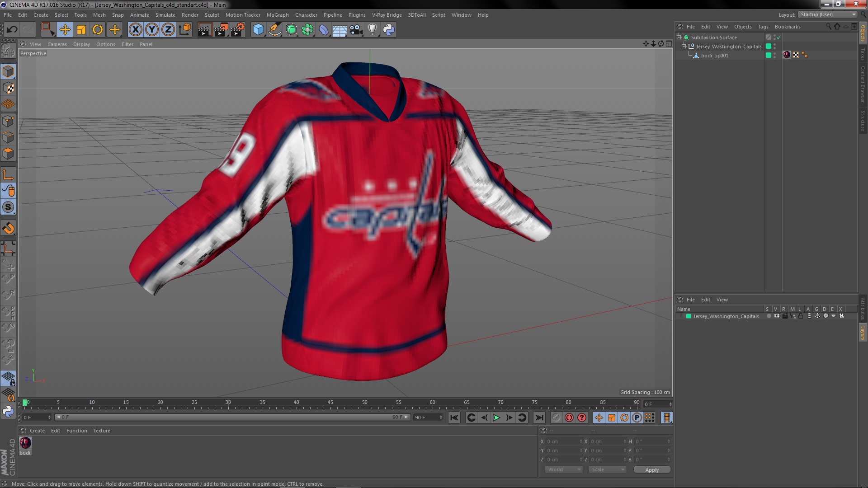The height and width of the screenshot is (488, 868).
Task: Toggle Jersey_Washington_Capitals layer solo dot
Action: tap(769, 316)
